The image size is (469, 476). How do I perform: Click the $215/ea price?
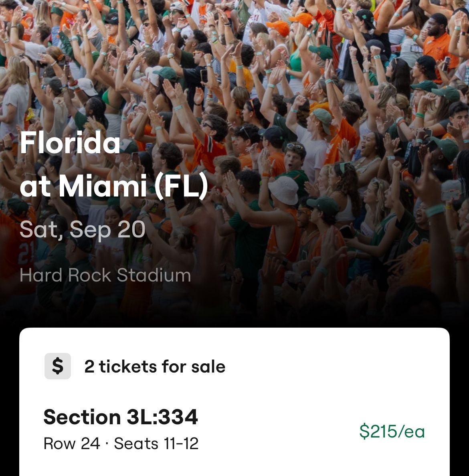[x=392, y=431]
